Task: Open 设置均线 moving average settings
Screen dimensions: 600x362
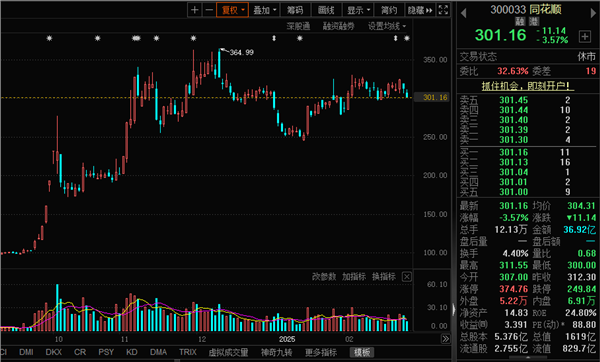Action: [x=387, y=26]
